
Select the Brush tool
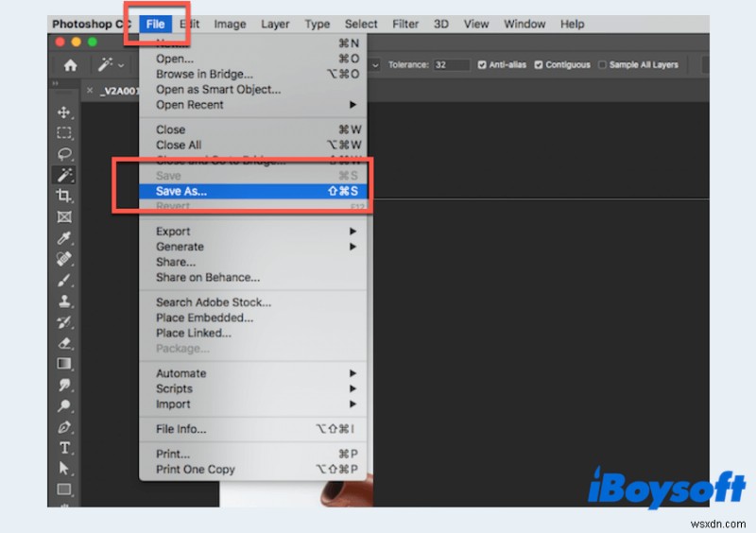[63, 280]
